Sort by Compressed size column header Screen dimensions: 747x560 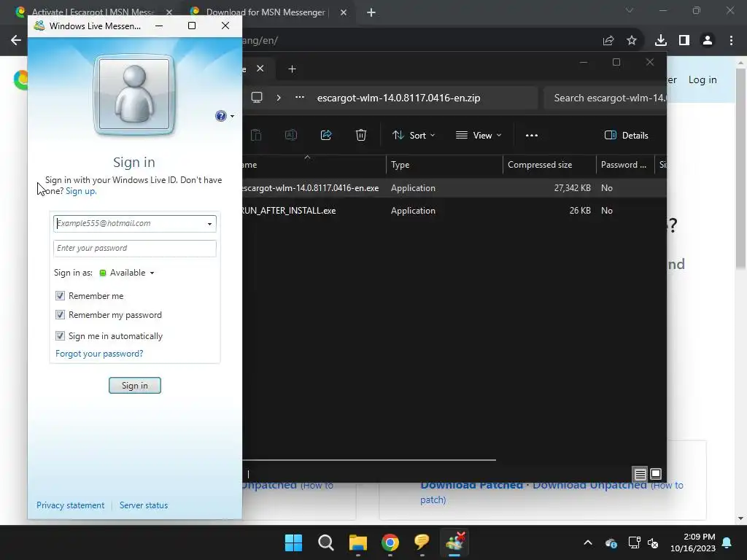549,165
